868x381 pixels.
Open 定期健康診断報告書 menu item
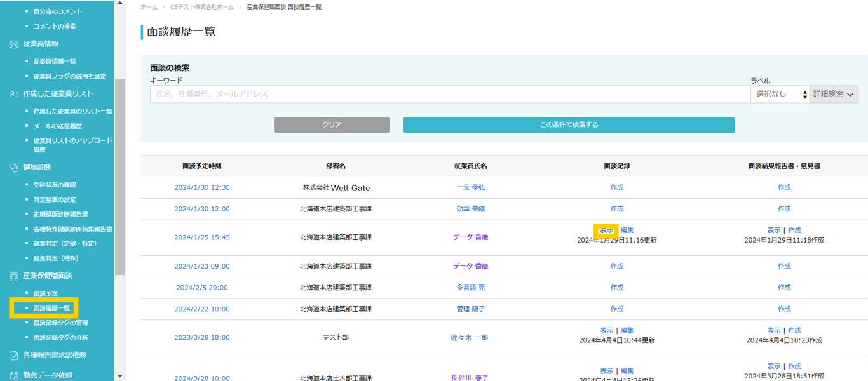[60, 214]
